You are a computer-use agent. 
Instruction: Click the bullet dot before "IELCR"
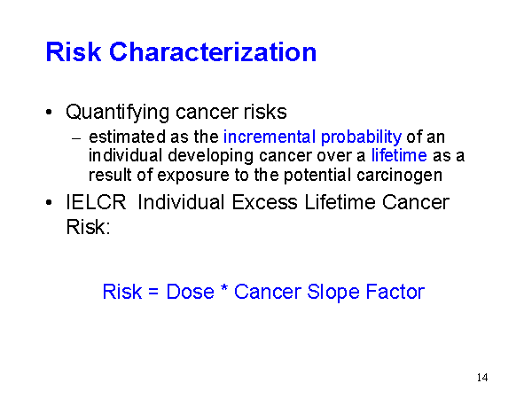(x=50, y=203)
